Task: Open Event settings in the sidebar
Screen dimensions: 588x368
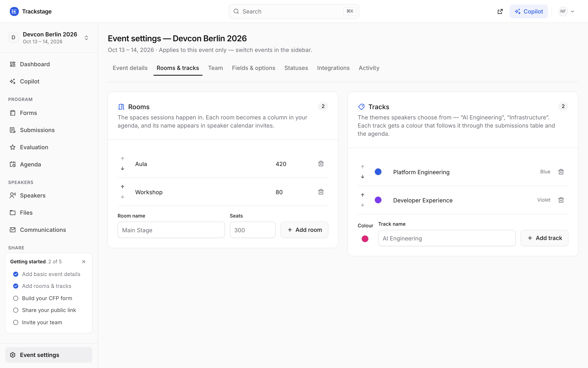Action: pos(49,355)
